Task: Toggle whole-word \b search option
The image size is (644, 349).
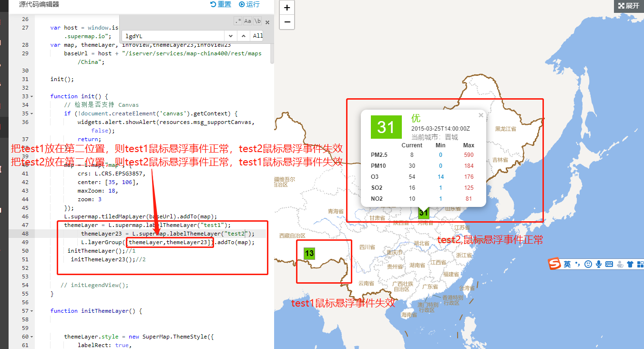Action: pos(257,21)
